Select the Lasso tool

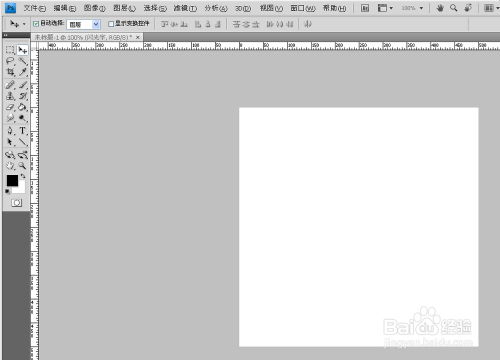tap(10, 61)
